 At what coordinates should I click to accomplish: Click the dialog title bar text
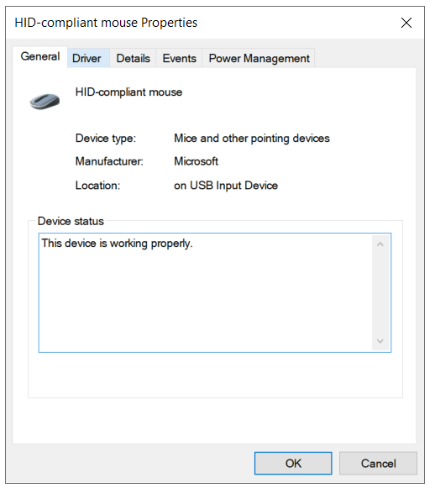[106, 23]
